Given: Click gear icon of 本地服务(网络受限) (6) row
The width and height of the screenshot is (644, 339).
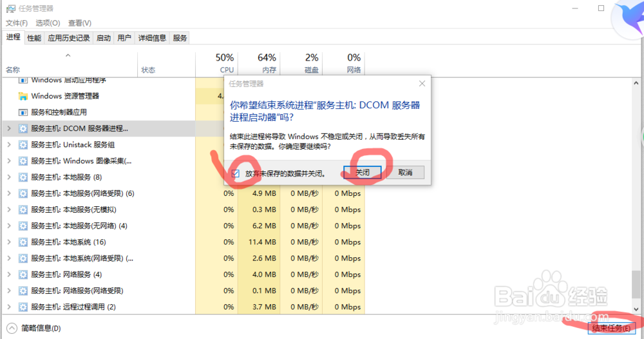Looking at the screenshot, I should (x=23, y=193).
